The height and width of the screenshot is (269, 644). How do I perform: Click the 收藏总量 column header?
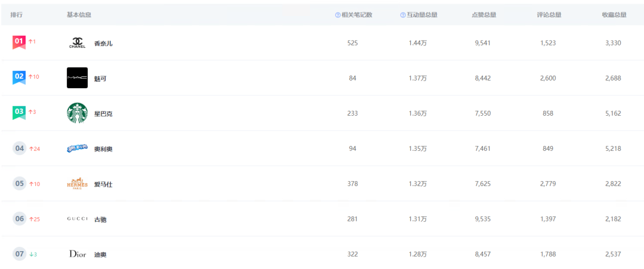pos(614,15)
